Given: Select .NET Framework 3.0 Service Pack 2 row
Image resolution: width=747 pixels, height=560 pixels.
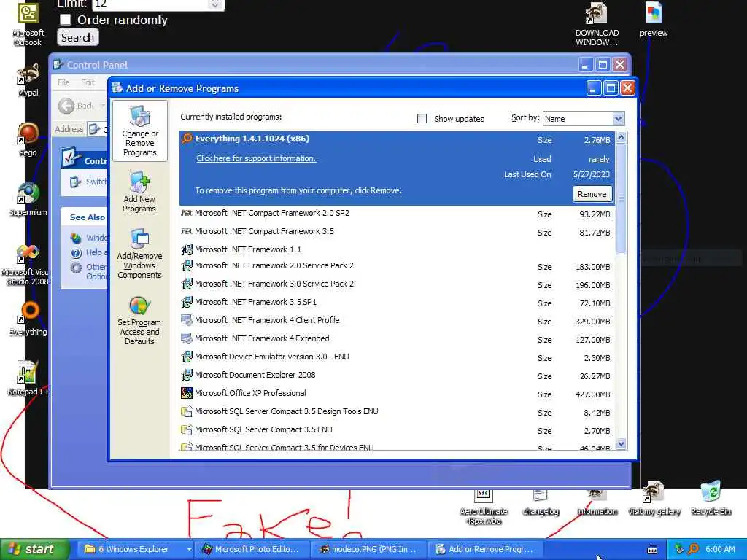Looking at the screenshot, I should (x=398, y=284).
